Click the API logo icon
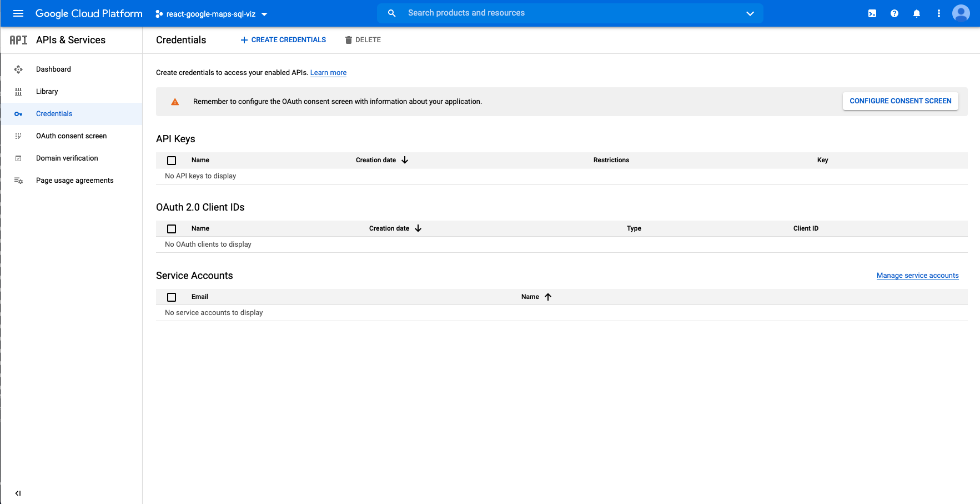 point(18,40)
